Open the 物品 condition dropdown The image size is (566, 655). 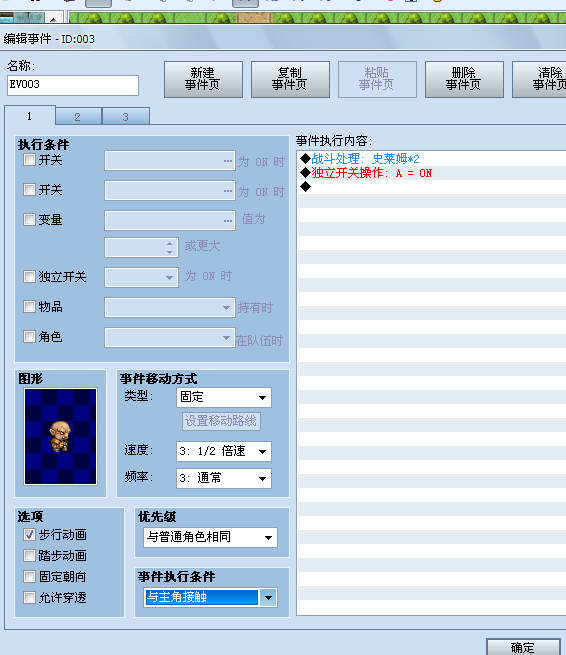170,307
